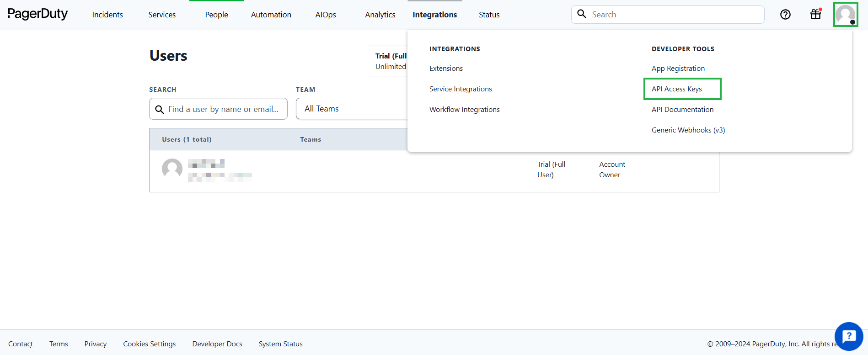Image resolution: width=868 pixels, height=355 pixels.
Task: Open the Contact footer link
Action: (x=21, y=344)
